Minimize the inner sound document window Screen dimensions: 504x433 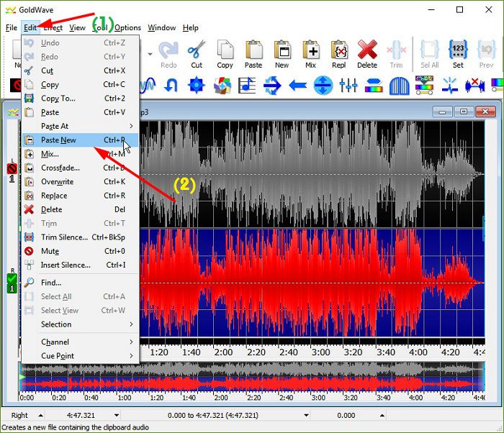(443, 111)
